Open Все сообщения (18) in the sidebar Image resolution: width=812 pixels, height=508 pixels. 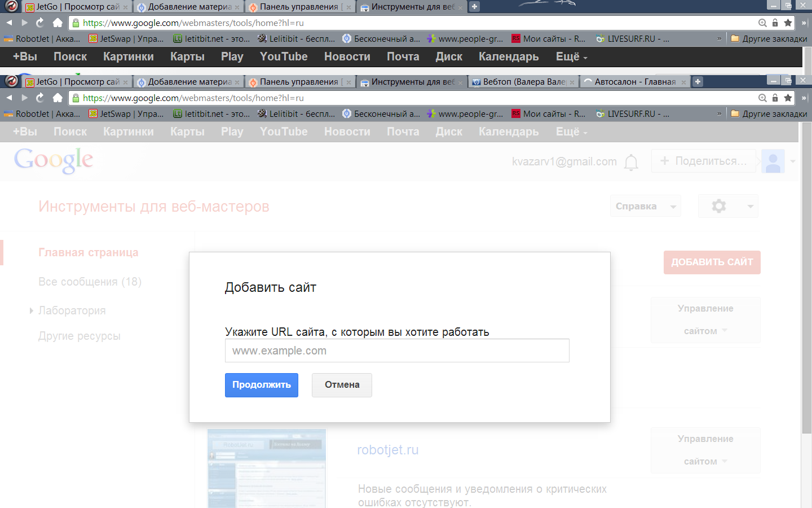click(x=90, y=282)
